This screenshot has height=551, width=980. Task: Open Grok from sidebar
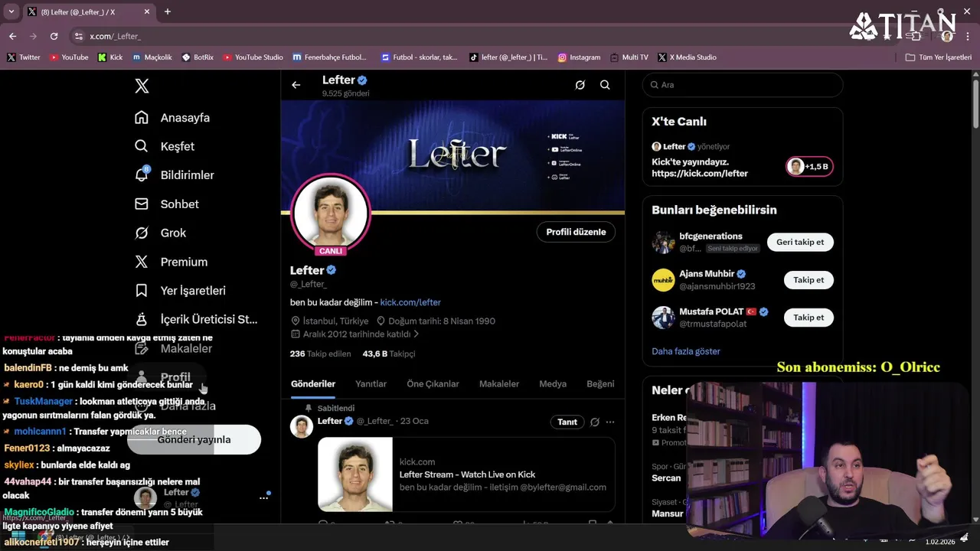click(x=161, y=233)
